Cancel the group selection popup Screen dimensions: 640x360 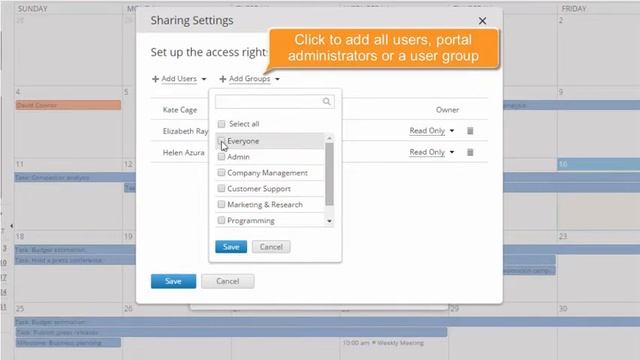tap(271, 247)
